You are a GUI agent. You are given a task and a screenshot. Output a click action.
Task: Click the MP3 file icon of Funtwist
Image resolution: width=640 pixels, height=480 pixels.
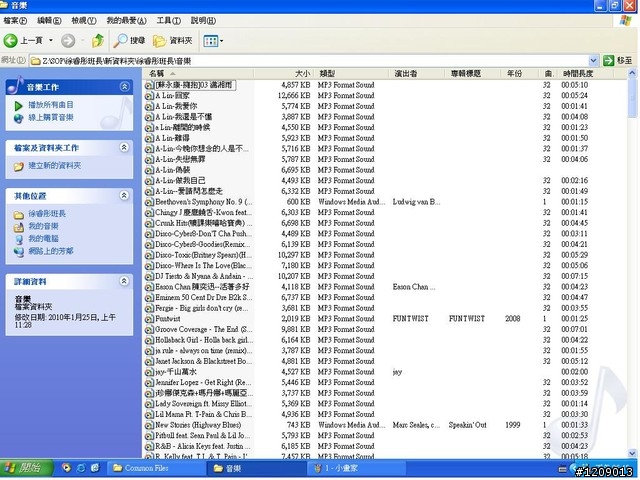(150, 319)
